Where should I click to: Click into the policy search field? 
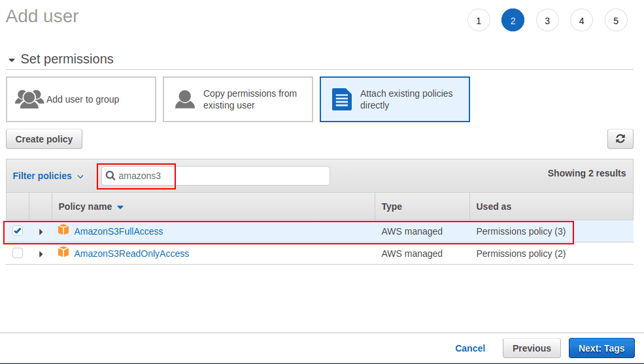[222, 176]
